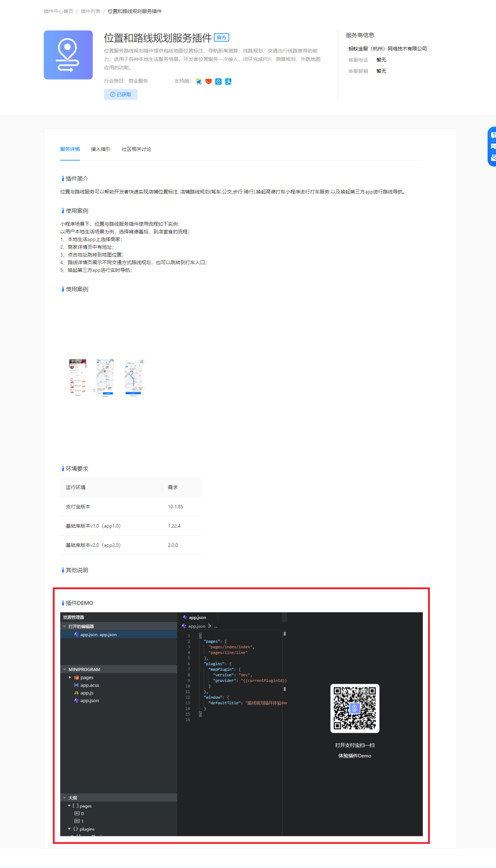Click the pages folder icon in MINIPROGRAM
The width and height of the screenshot is (496, 868).
(77, 678)
